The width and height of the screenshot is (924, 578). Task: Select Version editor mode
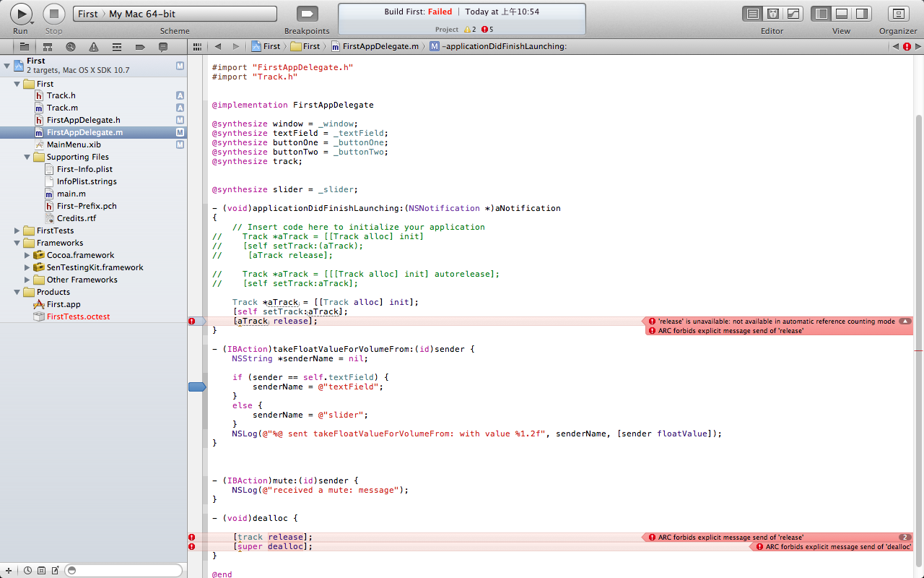point(792,14)
